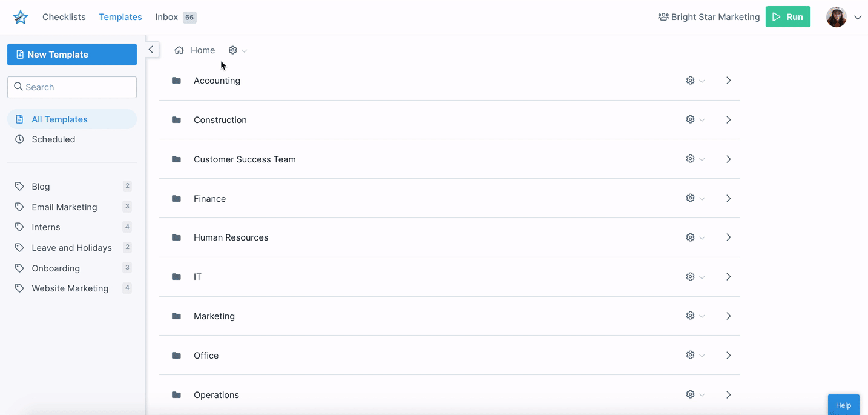Click the Office folder icon
868x415 pixels.
(x=176, y=356)
